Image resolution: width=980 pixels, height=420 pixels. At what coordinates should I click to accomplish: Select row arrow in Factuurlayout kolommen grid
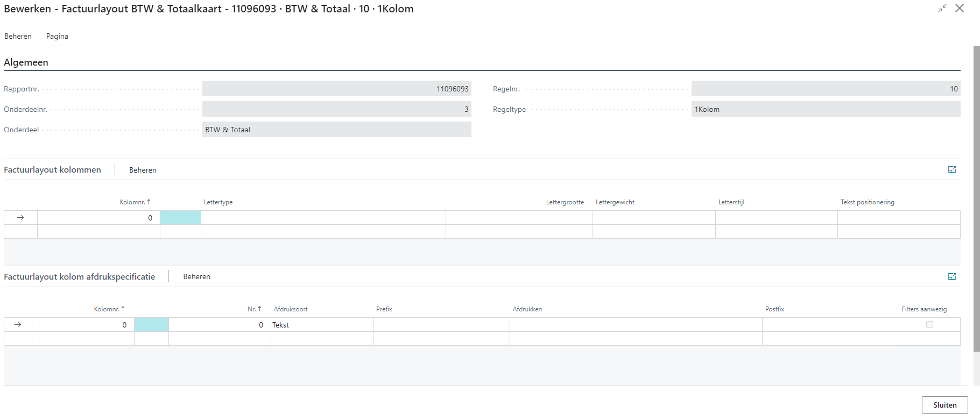(x=20, y=218)
